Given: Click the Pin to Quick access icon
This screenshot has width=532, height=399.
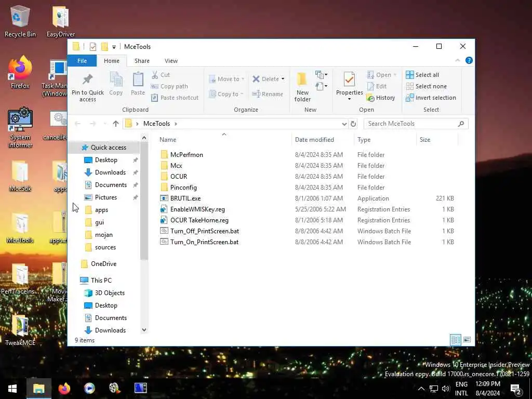Looking at the screenshot, I should [x=87, y=87].
